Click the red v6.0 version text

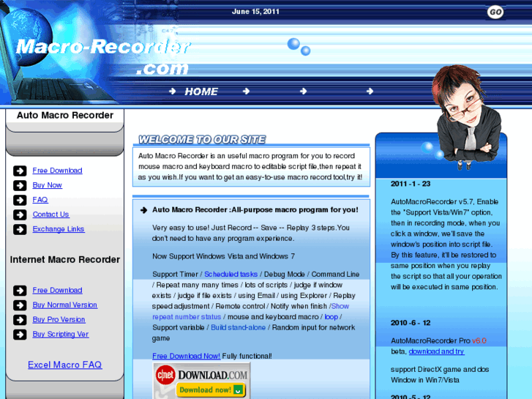point(479,340)
